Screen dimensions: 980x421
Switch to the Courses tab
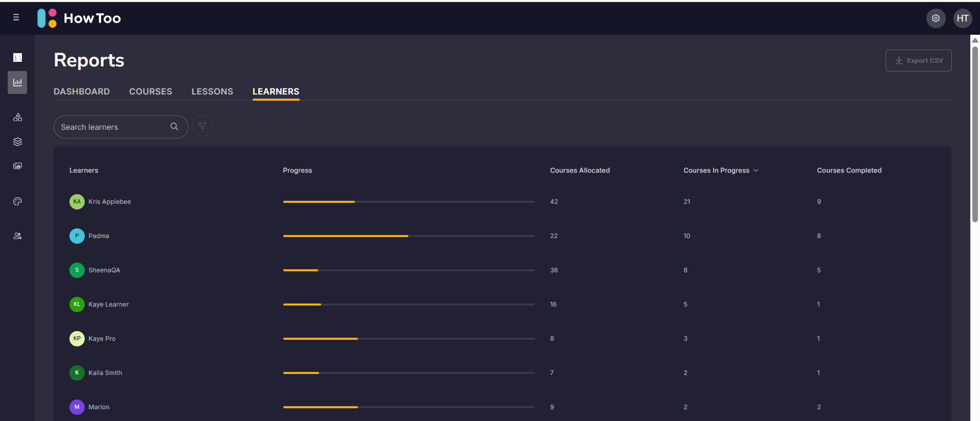[x=151, y=91]
